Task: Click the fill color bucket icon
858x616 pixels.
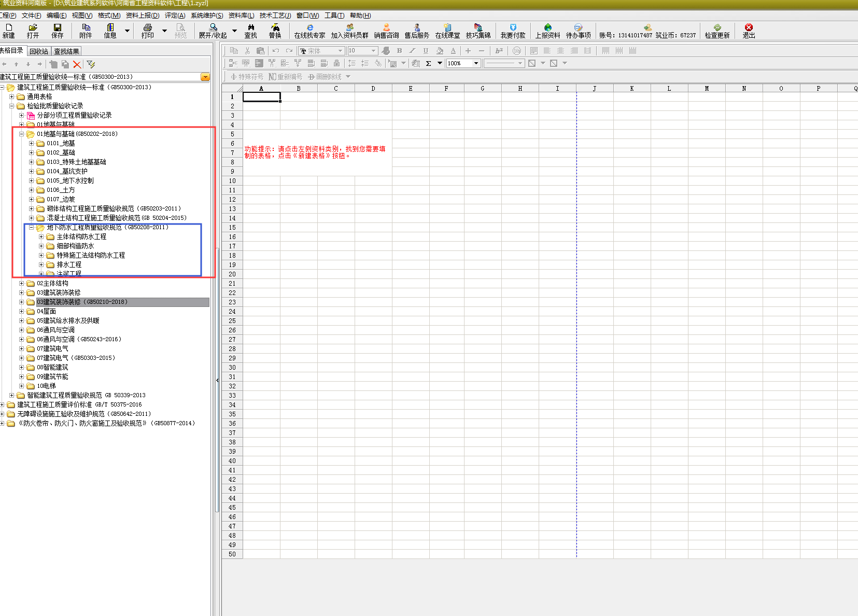Action: tap(440, 51)
